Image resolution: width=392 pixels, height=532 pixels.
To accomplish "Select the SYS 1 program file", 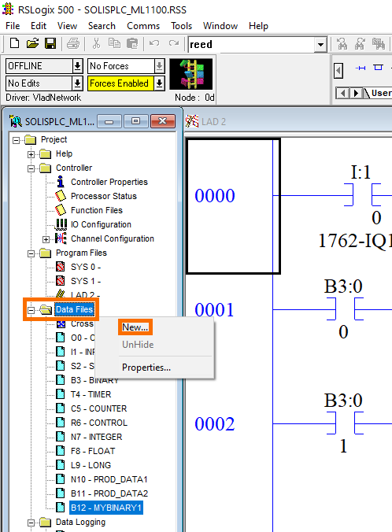I will pos(86,281).
